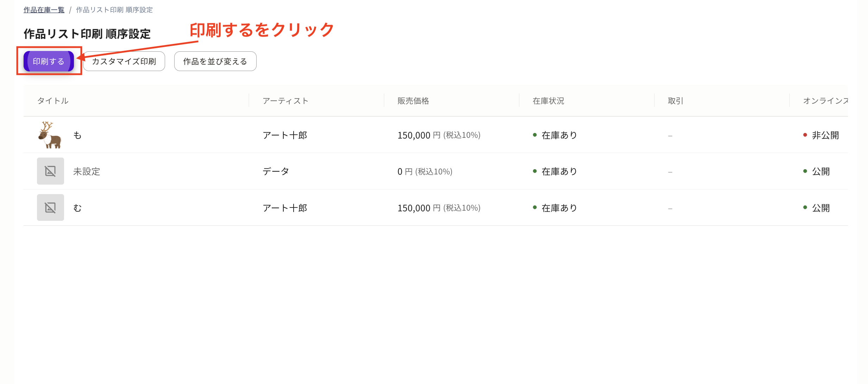Click the red 非公開 status dot
Screen dimensions: 868x384
[805, 135]
